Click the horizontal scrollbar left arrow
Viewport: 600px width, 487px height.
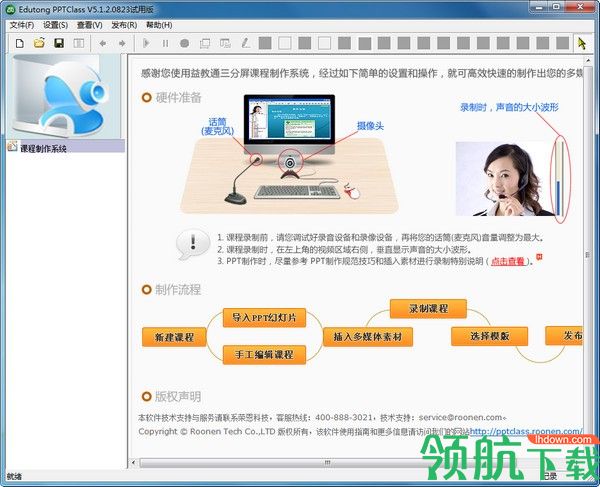[x=133, y=463]
